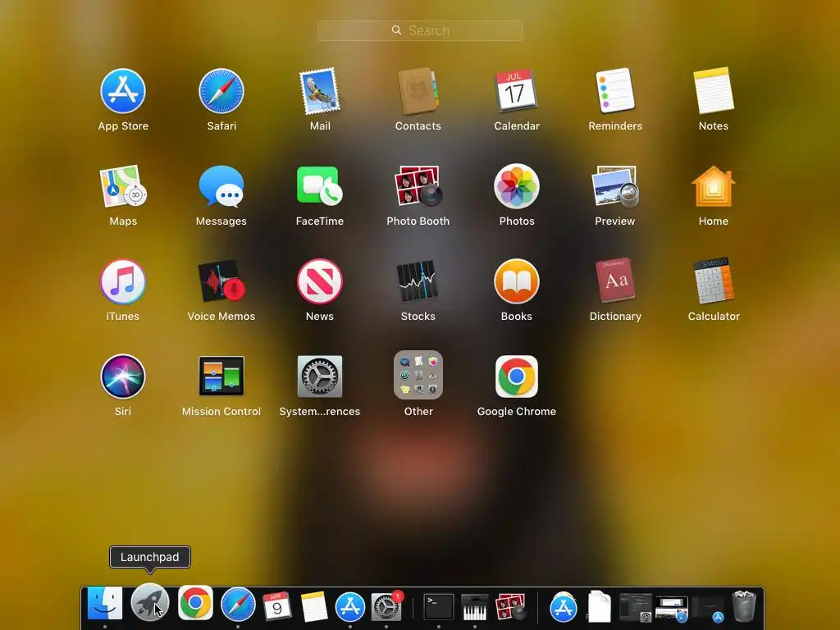Open the Messages app

click(x=221, y=186)
